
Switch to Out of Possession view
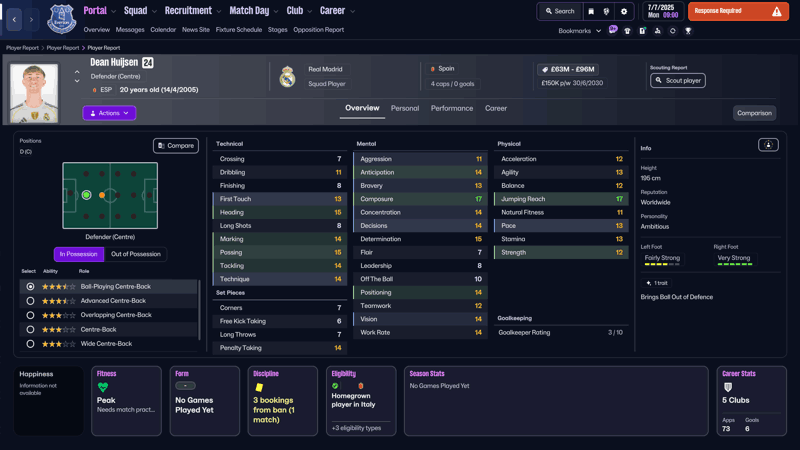(x=136, y=254)
